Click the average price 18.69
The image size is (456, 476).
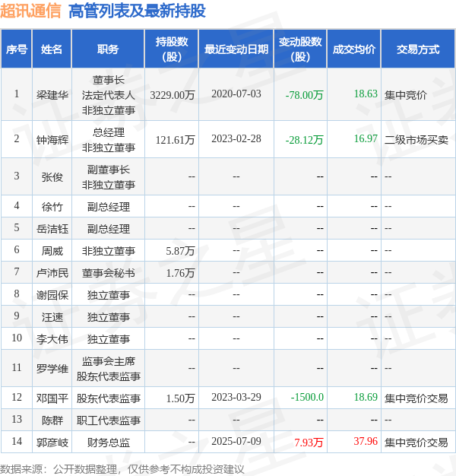point(366,397)
